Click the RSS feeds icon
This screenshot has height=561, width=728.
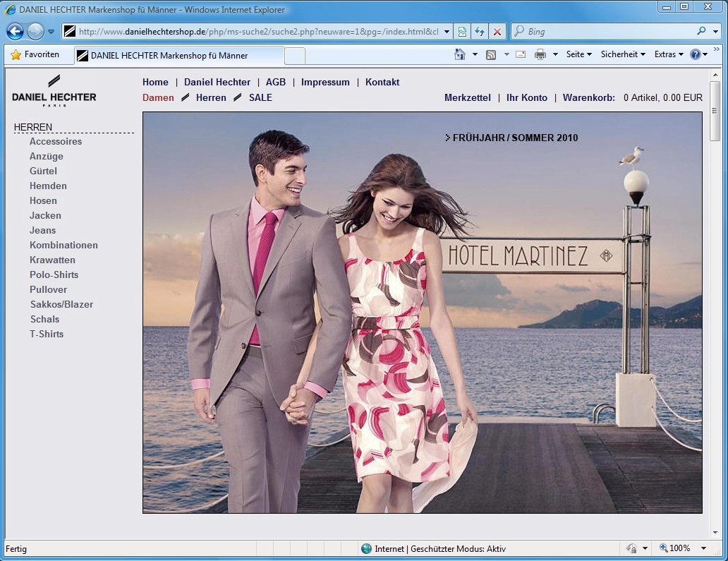coord(491,55)
